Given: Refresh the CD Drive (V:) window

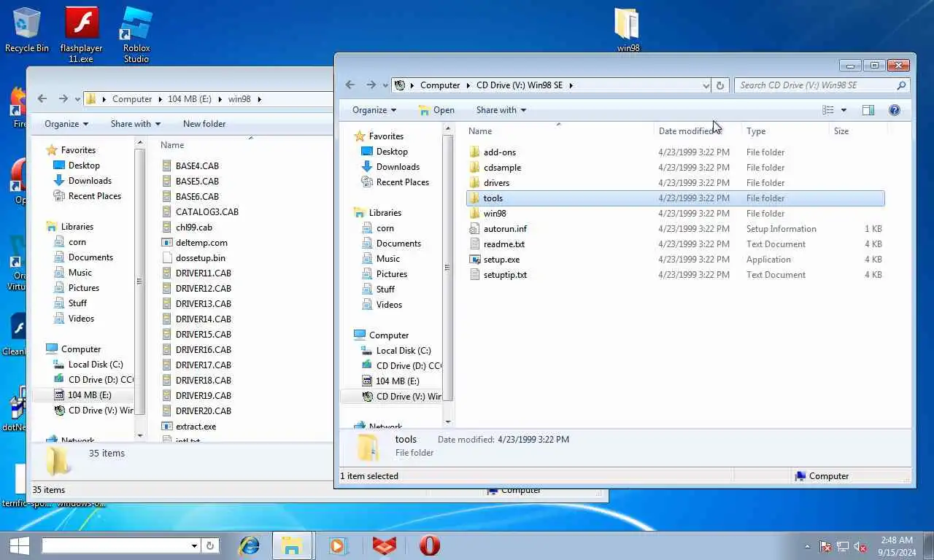Looking at the screenshot, I should click(720, 85).
